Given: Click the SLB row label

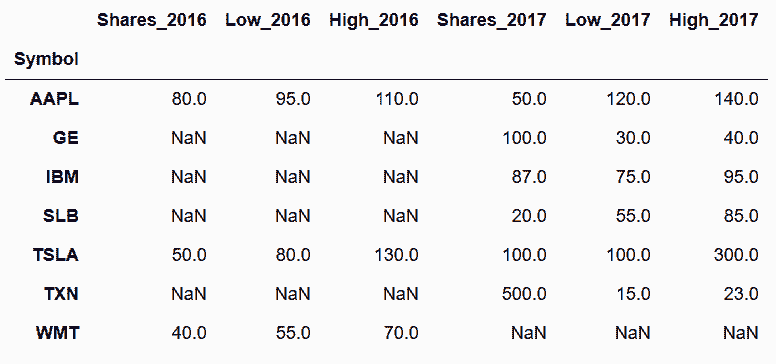Looking at the screenshot, I should [60, 216].
